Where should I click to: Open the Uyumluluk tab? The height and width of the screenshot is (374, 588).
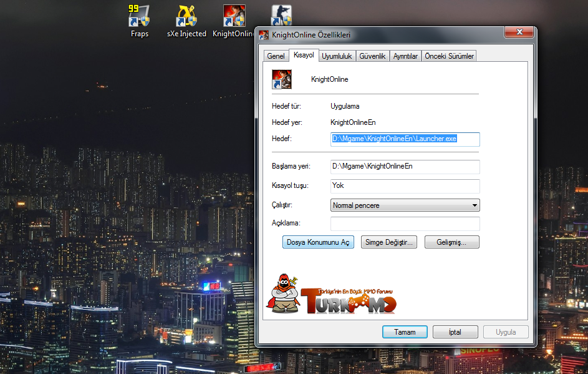coord(337,56)
